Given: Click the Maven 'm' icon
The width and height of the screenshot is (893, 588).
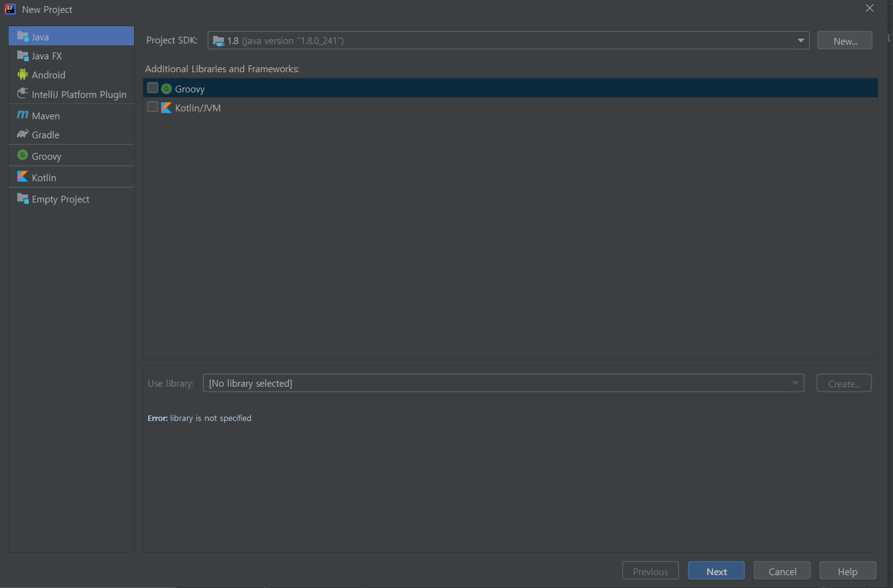Looking at the screenshot, I should coord(23,115).
